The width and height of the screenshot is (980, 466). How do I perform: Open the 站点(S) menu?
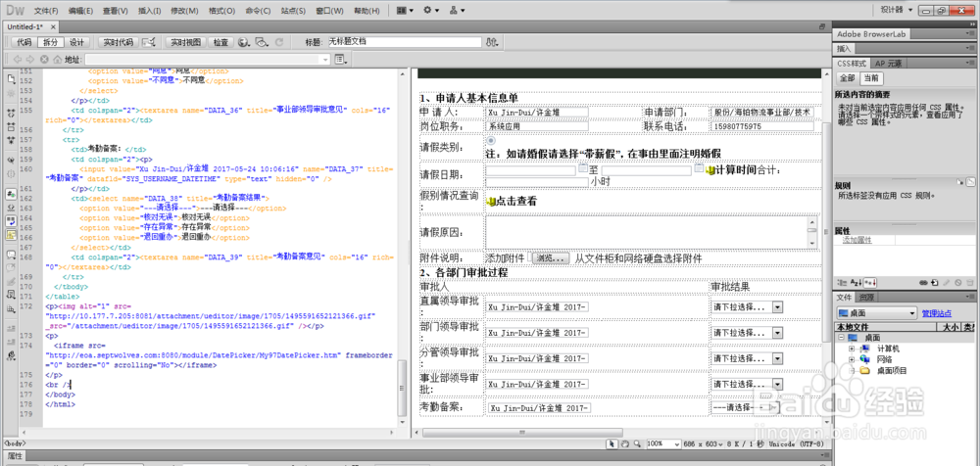pos(294,11)
